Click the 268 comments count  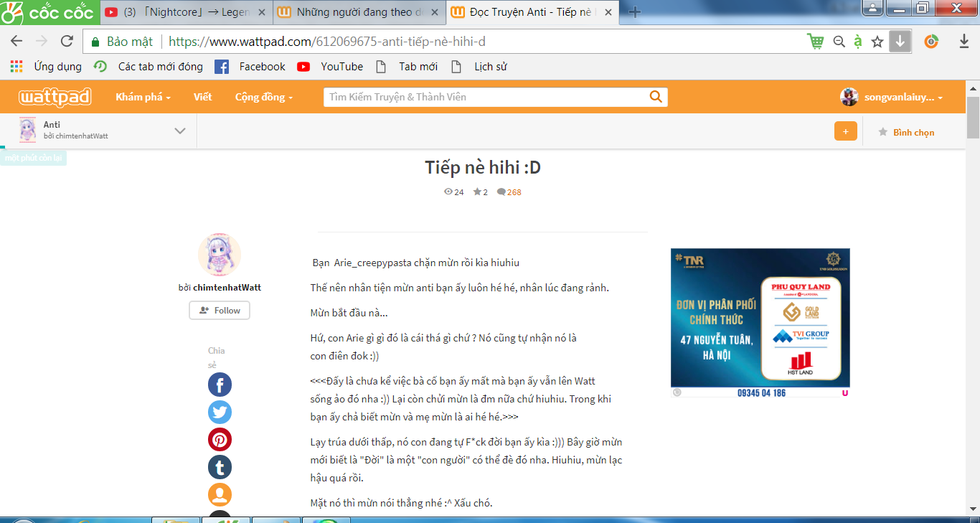coord(509,192)
